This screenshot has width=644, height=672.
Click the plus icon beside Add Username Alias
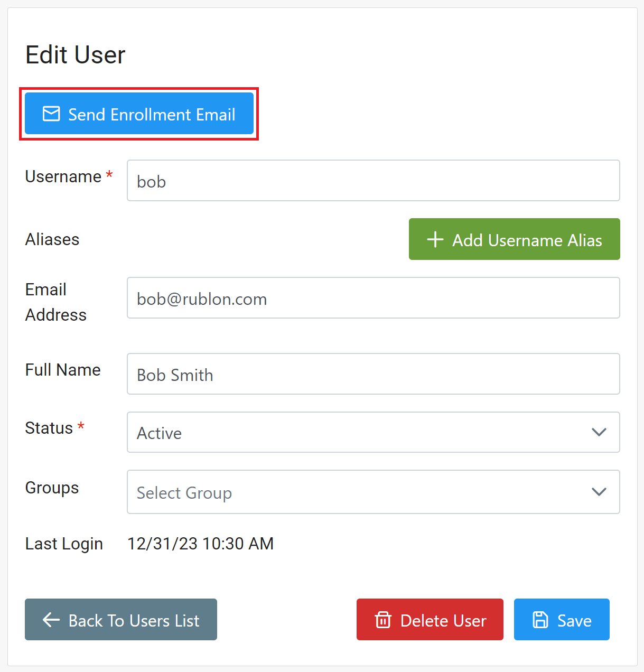(435, 239)
